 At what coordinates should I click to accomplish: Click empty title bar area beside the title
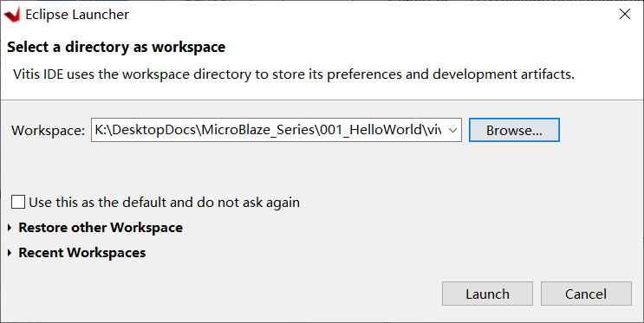pyautogui.click(x=369, y=15)
